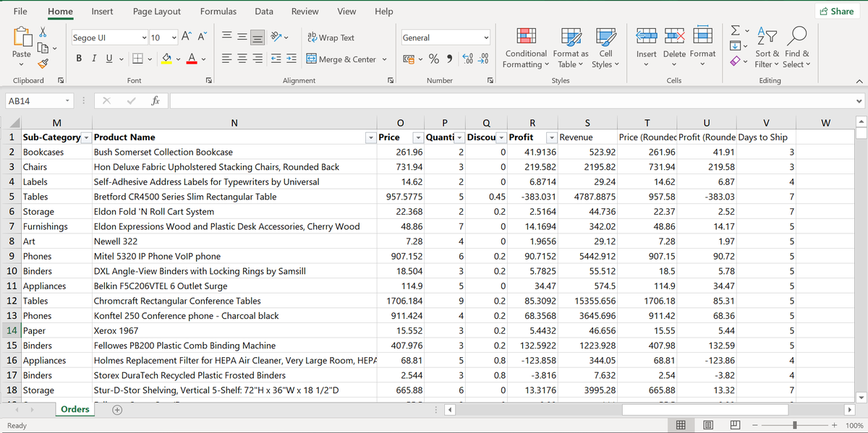
Task: Click the Center alignment icon
Action: [x=242, y=59]
